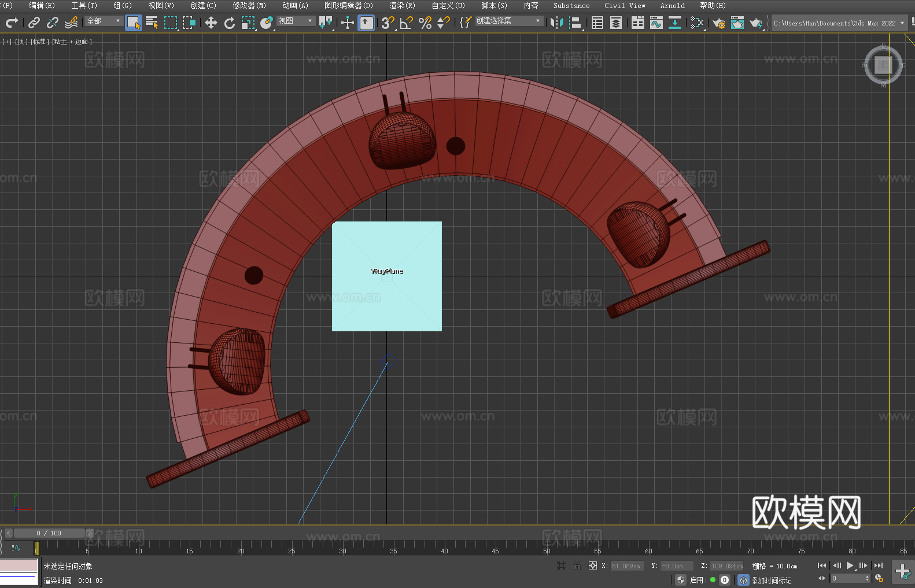Open Schematic View icon
The image size is (915, 588).
coord(675,23)
